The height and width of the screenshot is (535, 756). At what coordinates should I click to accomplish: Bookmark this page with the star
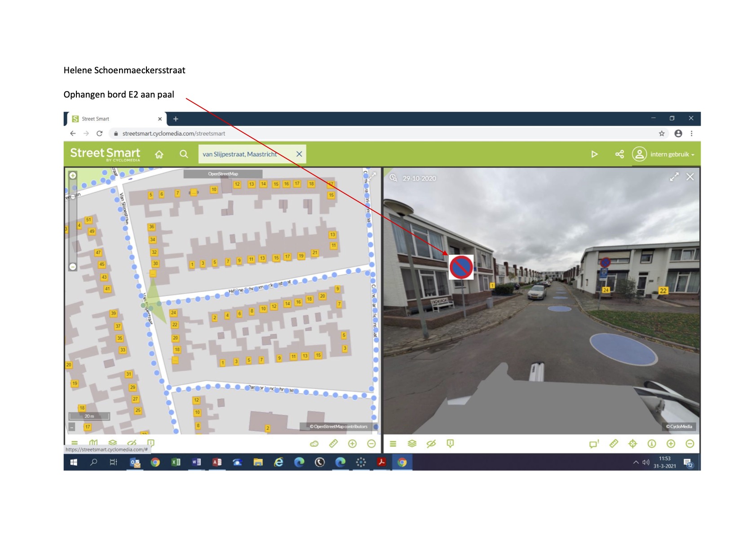point(662,134)
